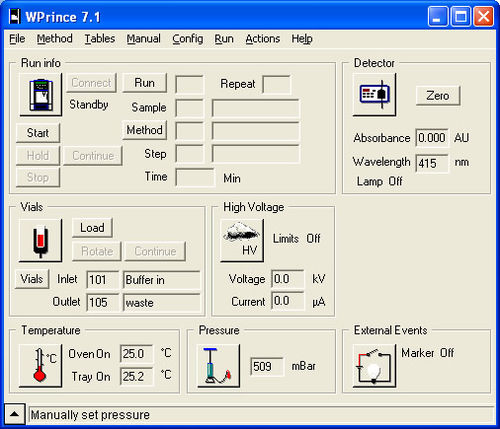Screen dimensions: 500x429
Task: Click the Method button in Run info
Action: click(x=144, y=130)
